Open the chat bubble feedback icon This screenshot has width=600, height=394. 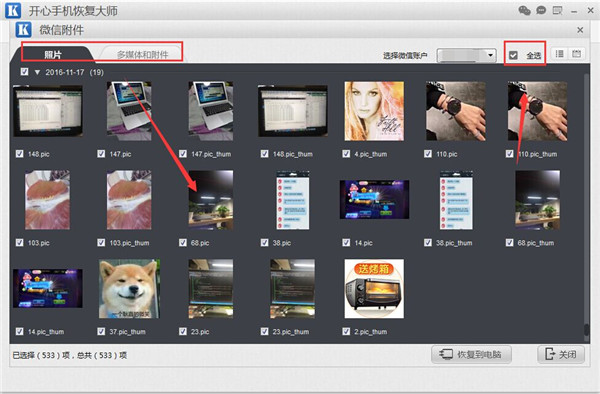tap(541, 10)
